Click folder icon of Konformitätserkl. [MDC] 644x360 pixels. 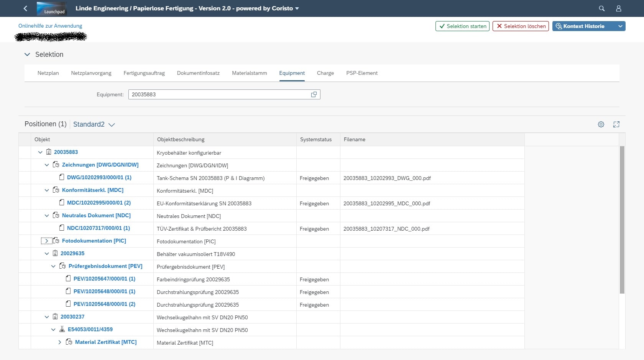[56, 190]
